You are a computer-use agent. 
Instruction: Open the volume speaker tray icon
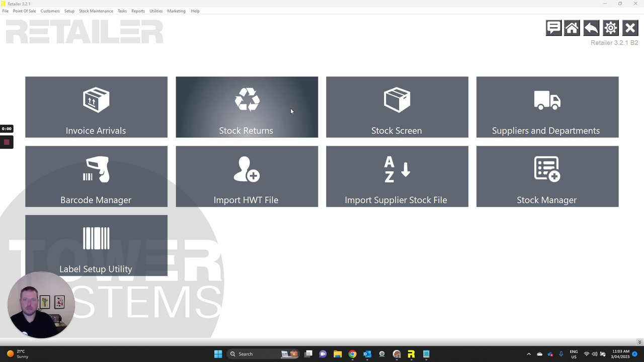click(594, 354)
